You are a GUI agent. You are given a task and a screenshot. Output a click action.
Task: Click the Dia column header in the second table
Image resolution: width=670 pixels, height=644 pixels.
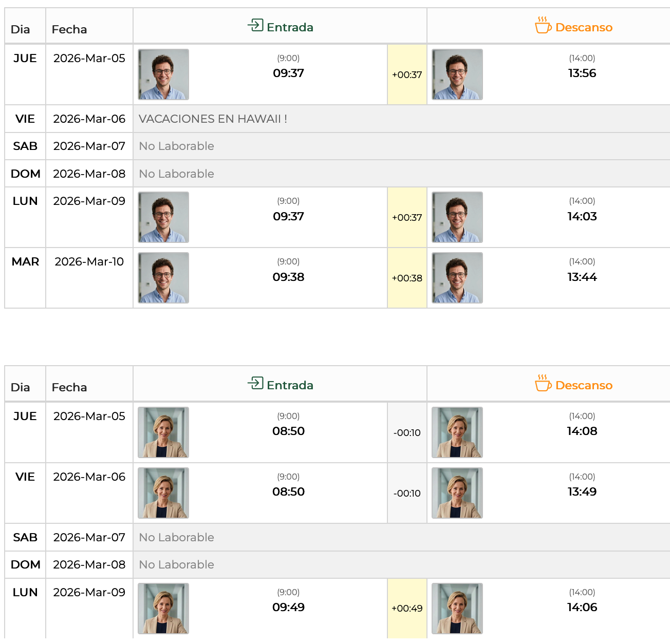coord(21,387)
